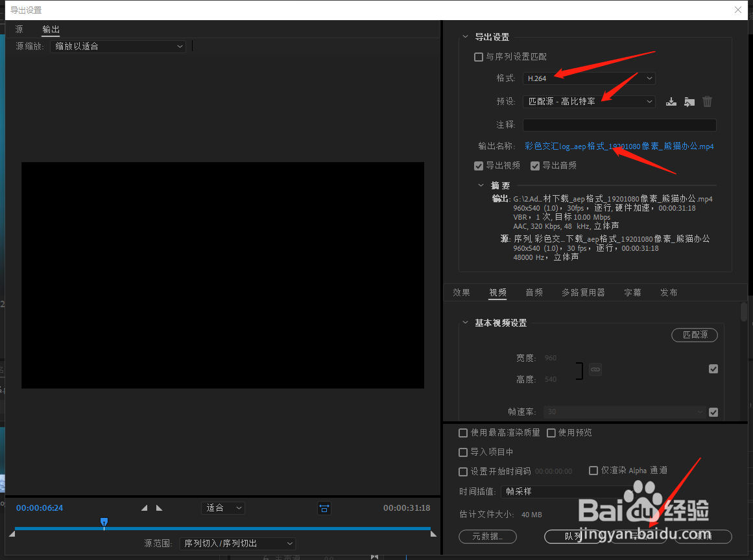Collapse the export settings section
Screen dimensions: 753x560
pyautogui.click(x=465, y=37)
